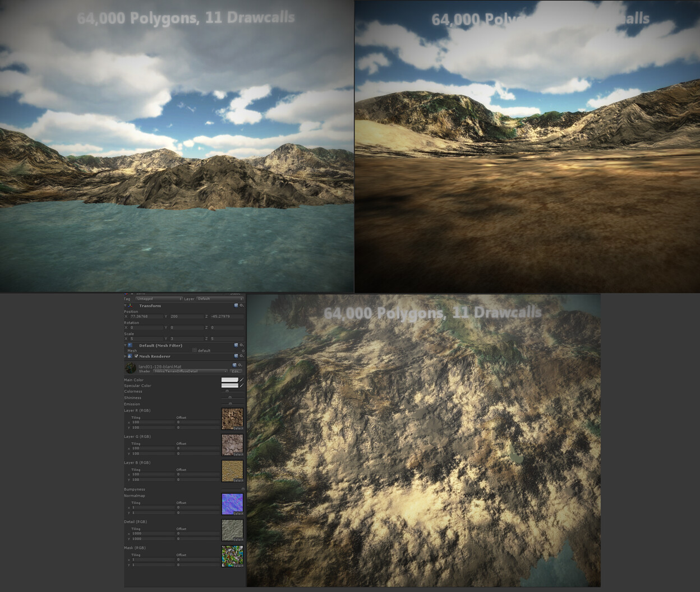The image size is (700, 592).
Task: Click the Edit... button next to the shader
Action: pyautogui.click(x=236, y=371)
